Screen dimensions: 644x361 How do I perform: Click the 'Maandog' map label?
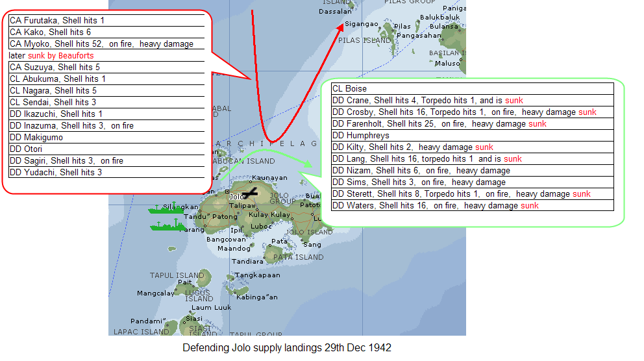click(234, 249)
